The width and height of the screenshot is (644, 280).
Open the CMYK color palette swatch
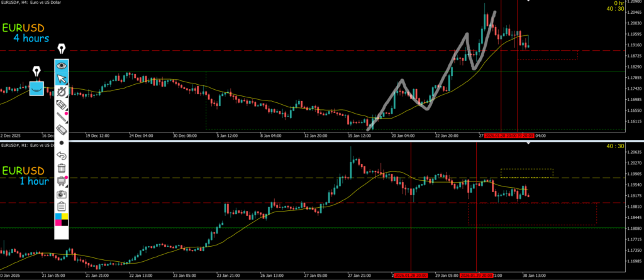click(x=62, y=219)
